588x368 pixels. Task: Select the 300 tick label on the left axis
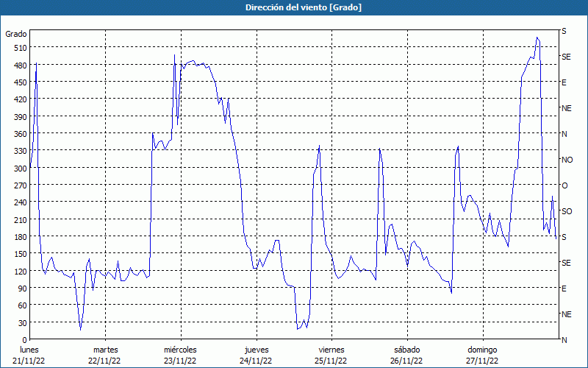coord(20,169)
